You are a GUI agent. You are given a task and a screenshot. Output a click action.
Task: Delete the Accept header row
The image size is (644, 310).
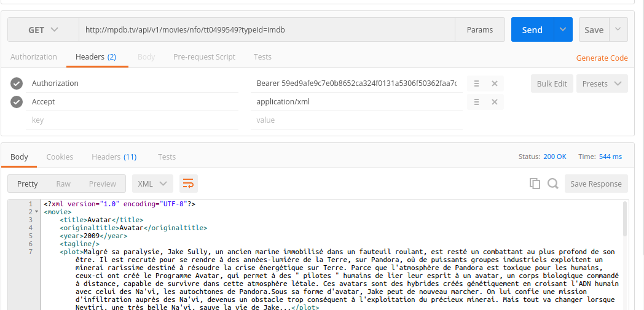click(x=495, y=102)
